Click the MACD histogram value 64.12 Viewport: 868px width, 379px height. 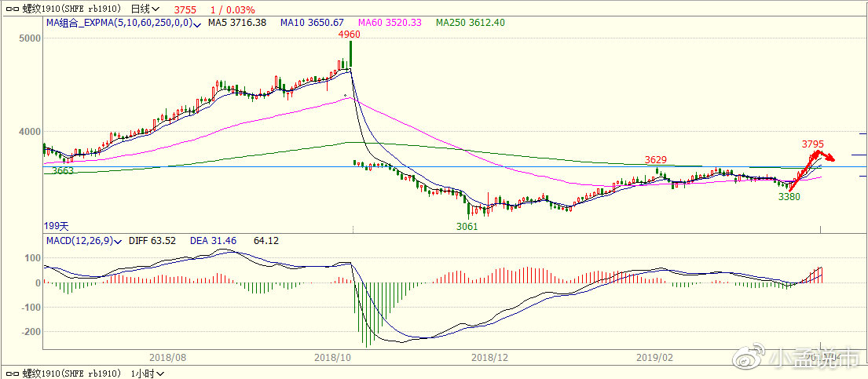266,241
